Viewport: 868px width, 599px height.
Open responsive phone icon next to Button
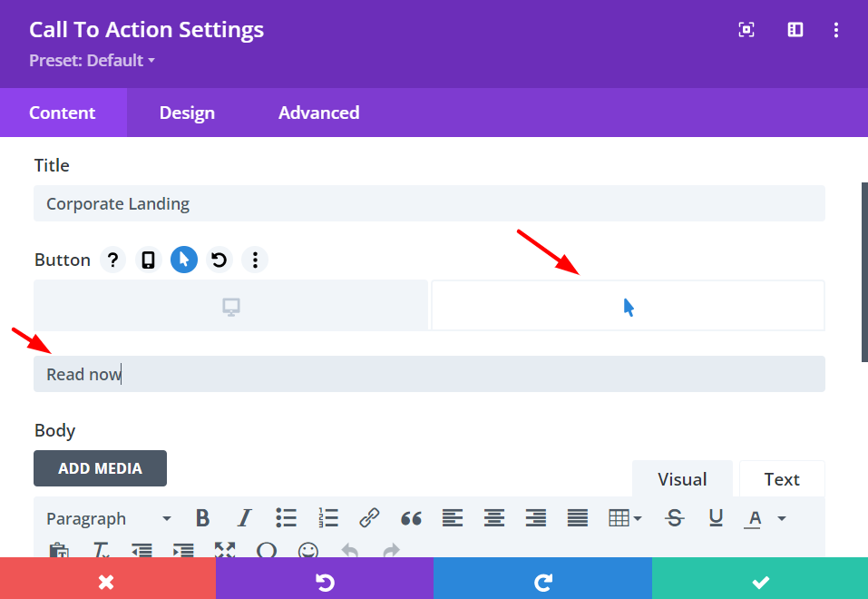149,260
